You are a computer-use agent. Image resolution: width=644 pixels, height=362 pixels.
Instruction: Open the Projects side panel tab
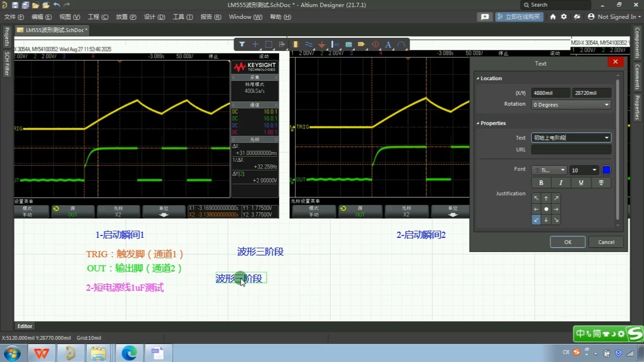click(x=7, y=37)
